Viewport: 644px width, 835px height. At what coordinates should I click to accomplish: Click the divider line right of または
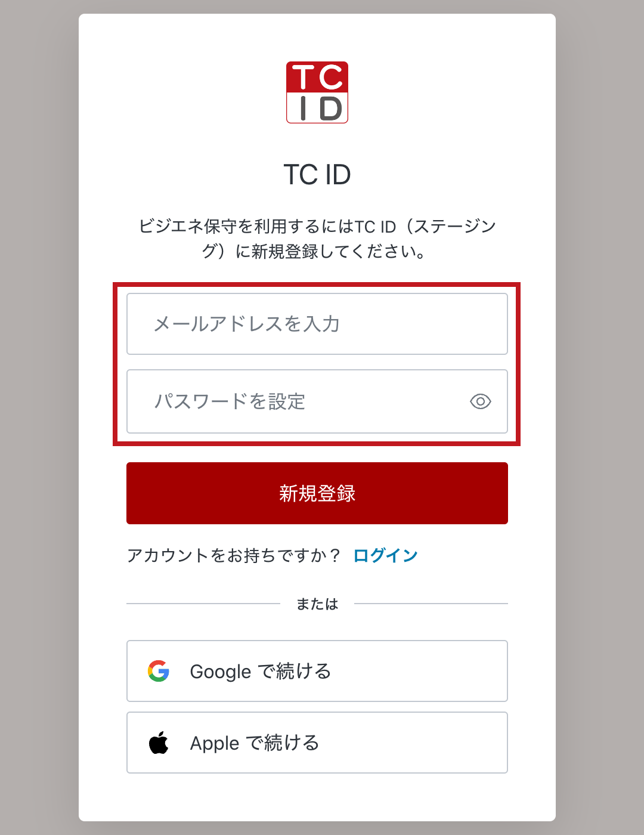tap(431, 604)
